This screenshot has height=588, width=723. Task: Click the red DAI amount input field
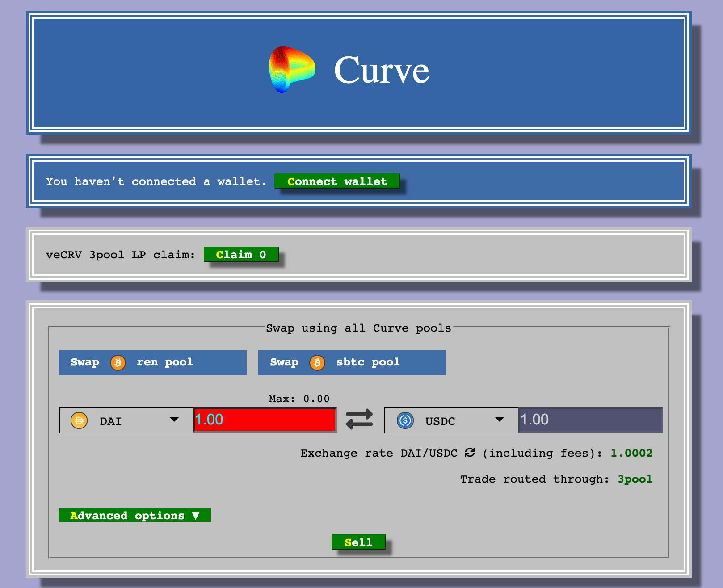click(x=265, y=420)
